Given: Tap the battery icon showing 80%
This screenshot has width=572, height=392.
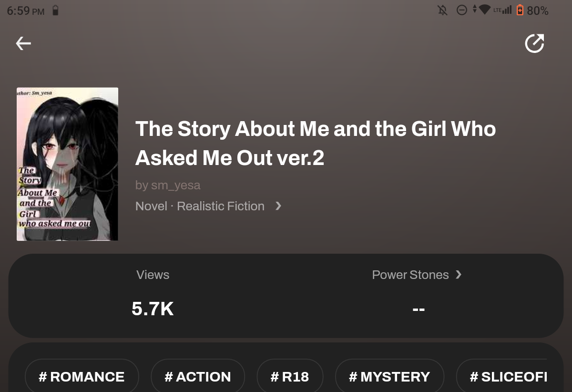Looking at the screenshot, I should click(x=520, y=10).
